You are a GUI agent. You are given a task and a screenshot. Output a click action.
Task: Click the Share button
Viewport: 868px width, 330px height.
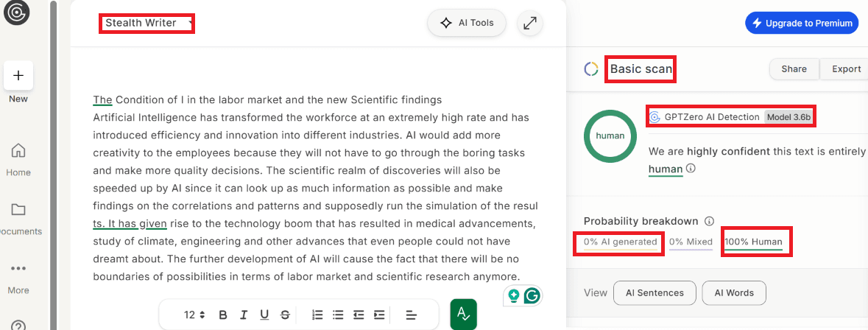(794, 69)
